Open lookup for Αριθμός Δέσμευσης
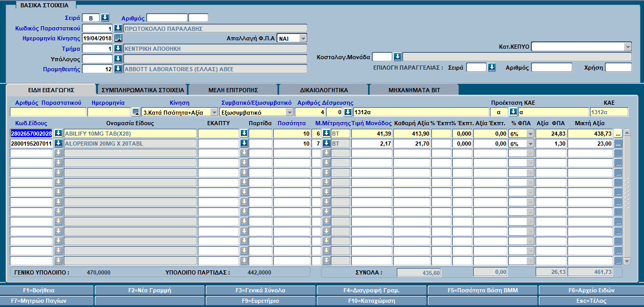Viewport: 644px width, 307px height. point(348,112)
